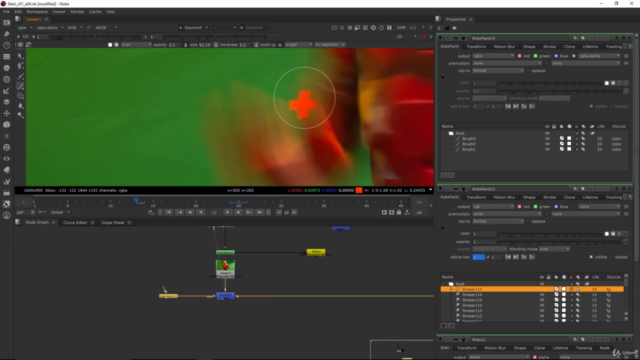Open the blending mode dropdown in RotoPaint12

coord(554,249)
